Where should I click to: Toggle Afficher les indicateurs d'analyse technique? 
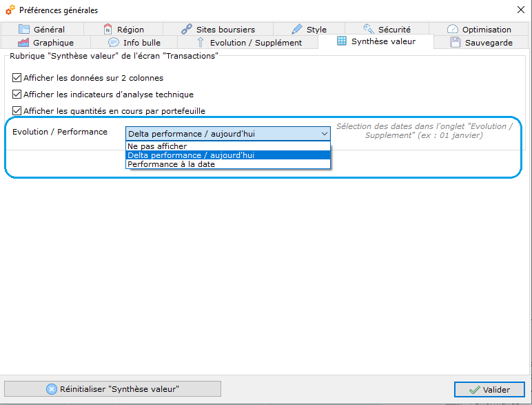pos(17,94)
